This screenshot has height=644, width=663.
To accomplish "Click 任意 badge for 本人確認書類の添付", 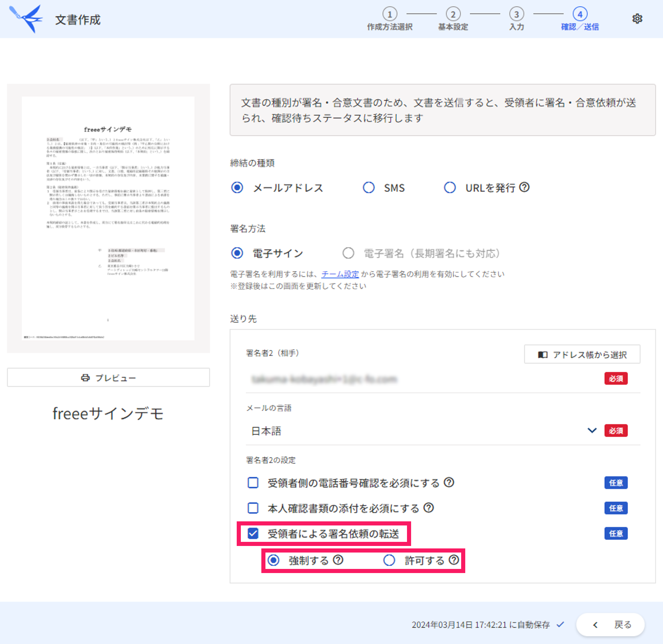I will [616, 508].
